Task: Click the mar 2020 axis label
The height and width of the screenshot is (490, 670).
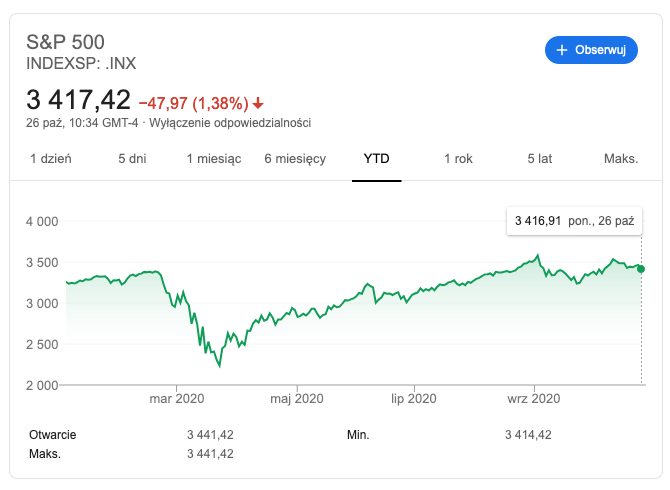Action: click(x=176, y=399)
